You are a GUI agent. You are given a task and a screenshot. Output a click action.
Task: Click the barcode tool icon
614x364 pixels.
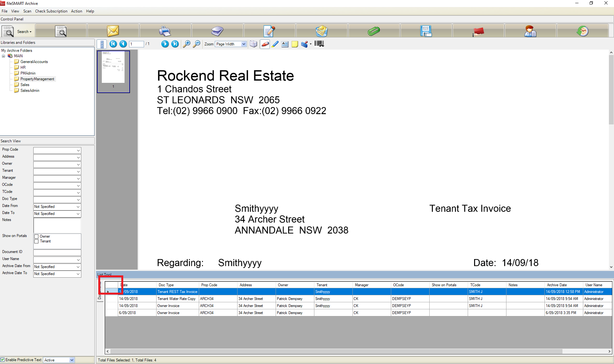319,44
